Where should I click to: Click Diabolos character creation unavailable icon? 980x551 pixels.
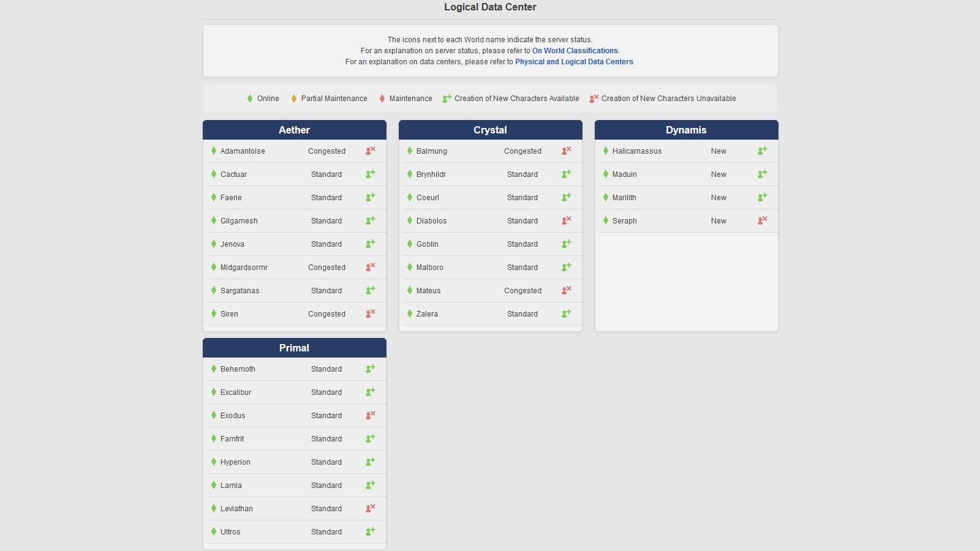567,220
